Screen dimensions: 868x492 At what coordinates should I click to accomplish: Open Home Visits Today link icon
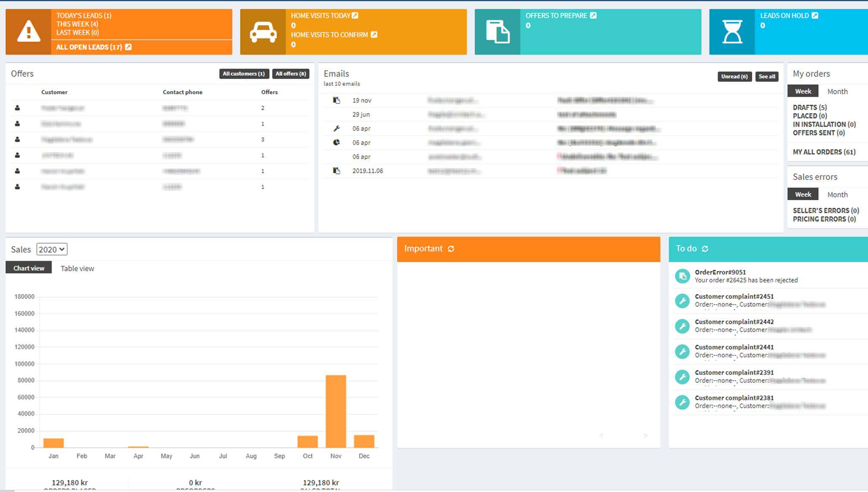[355, 16]
